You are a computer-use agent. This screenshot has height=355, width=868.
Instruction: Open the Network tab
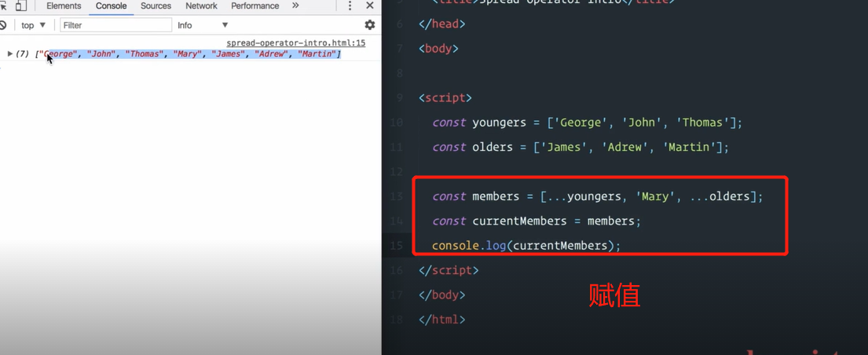[202, 6]
